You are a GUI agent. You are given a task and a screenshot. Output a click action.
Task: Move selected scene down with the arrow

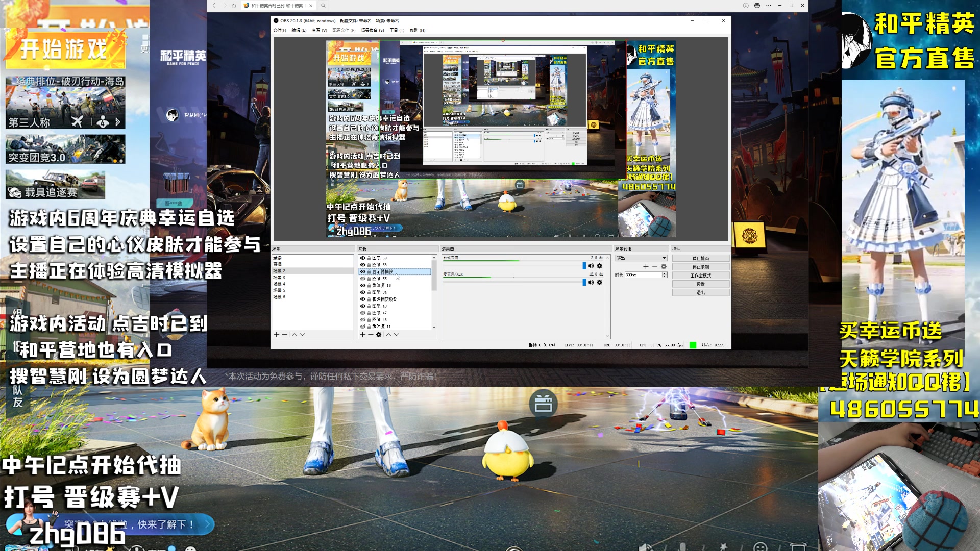pos(302,335)
